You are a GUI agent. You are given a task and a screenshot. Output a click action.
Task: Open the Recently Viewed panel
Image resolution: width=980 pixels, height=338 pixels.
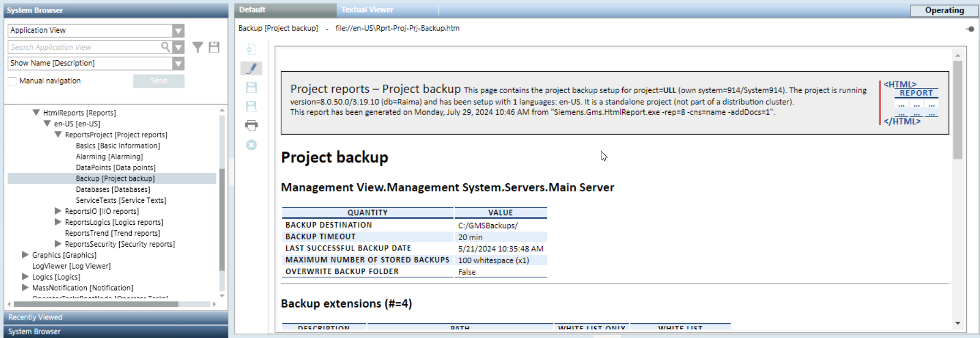(x=36, y=317)
